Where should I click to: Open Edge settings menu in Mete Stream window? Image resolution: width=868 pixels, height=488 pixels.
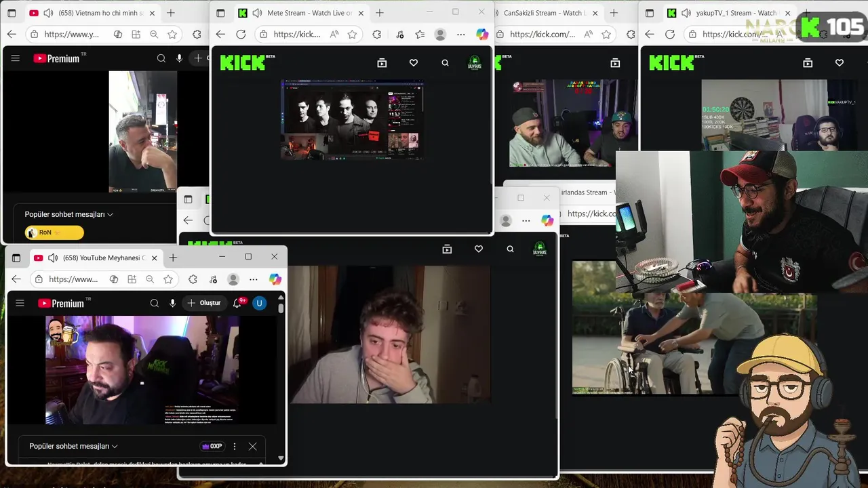pyautogui.click(x=460, y=34)
